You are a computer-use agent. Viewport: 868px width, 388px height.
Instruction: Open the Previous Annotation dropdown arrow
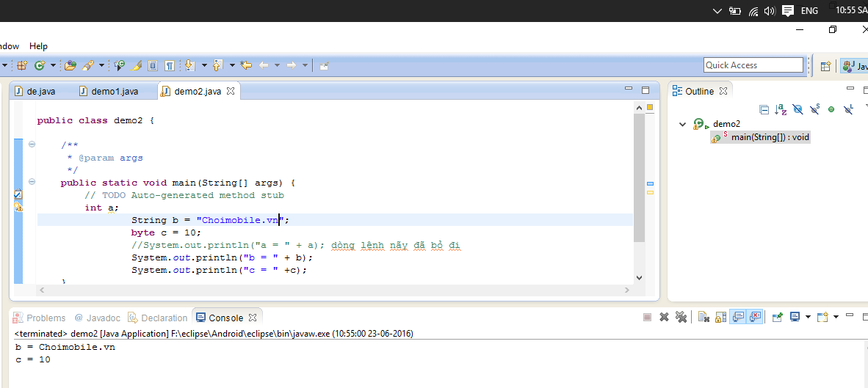tap(232, 65)
